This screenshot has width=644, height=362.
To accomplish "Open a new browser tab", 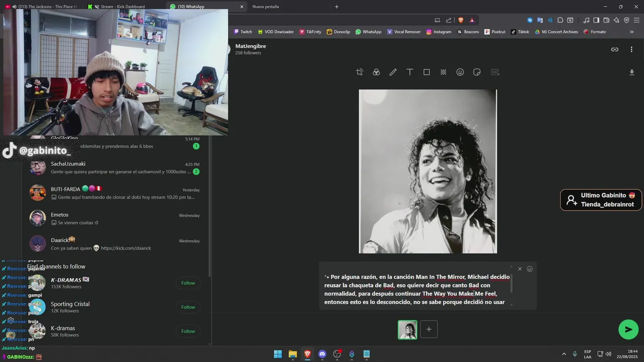I will [x=337, y=7].
